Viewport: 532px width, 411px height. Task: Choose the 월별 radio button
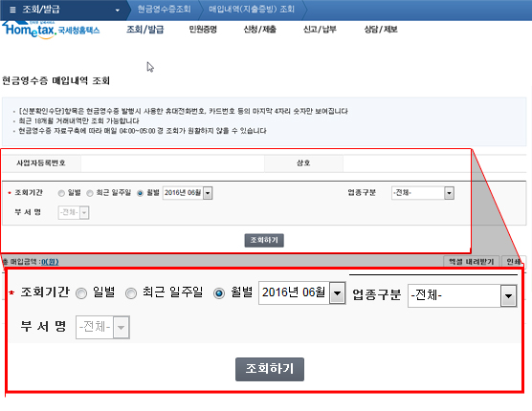coord(140,193)
